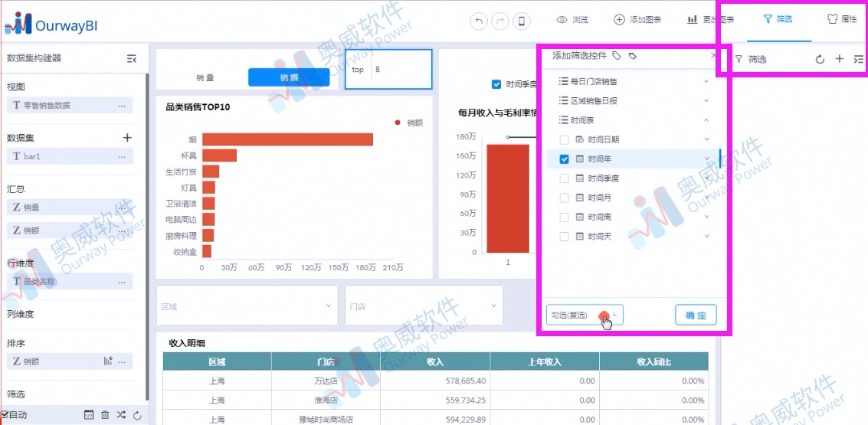This screenshot has width=868, height=425.
Task: Click refresh icon in dataset builder footer
Action: (x=138, y=414)
